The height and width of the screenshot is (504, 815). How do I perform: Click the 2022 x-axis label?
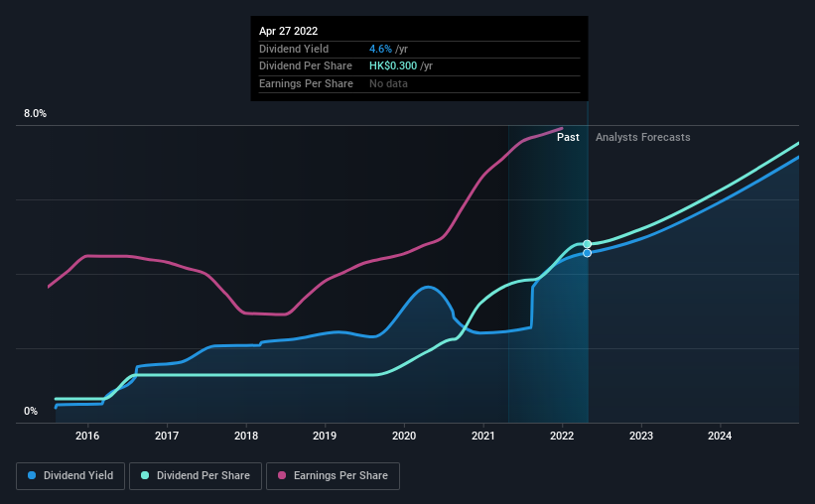(x=562, y=436)
